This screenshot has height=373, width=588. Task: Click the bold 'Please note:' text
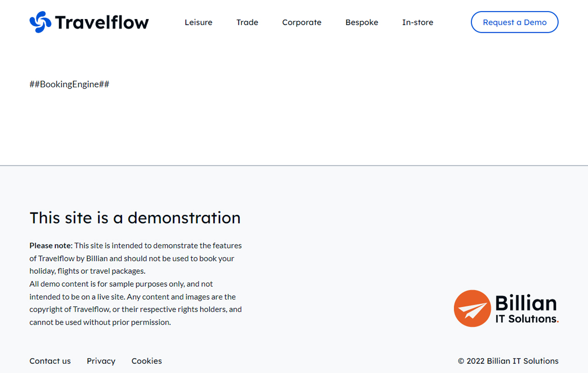51,245
